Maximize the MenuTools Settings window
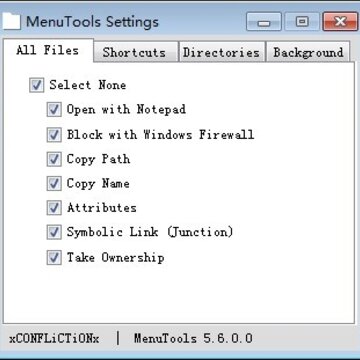360x360 pixels. [302, 22]
